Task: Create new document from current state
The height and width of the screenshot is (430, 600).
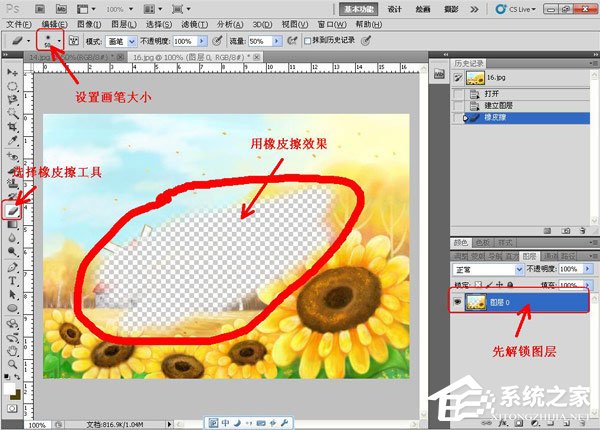Action: [x=547, y=231]
